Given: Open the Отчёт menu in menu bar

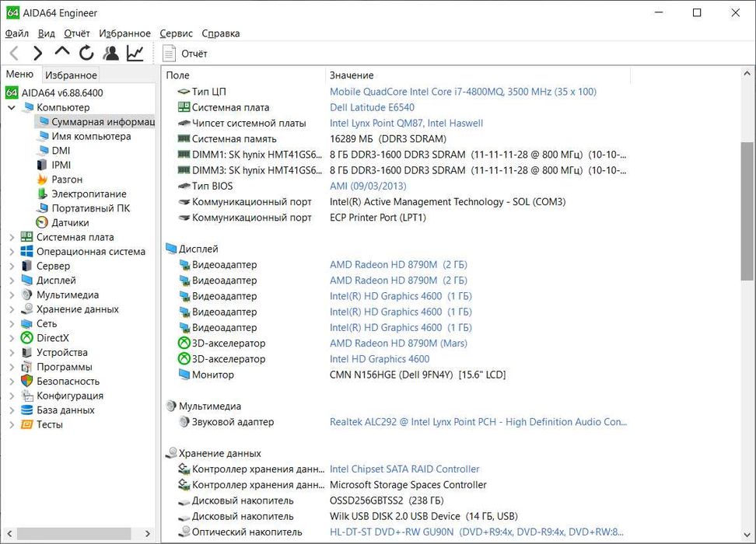Looking at the screenshot, I should [x=77, y=33].
